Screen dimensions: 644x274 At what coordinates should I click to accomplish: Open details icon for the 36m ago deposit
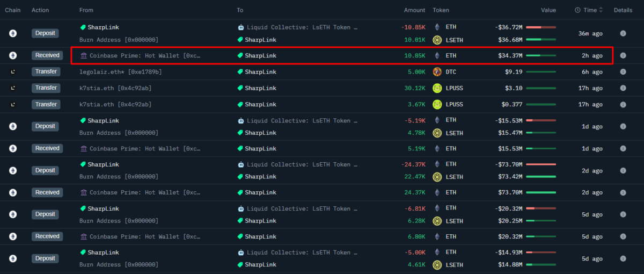(623, 33)
